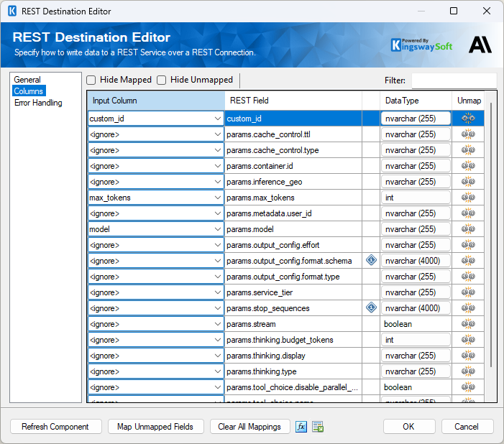504x444 pixels.
Task: Open input column dropdown for params.cache_control.ttl
Action: pos(218,134)
